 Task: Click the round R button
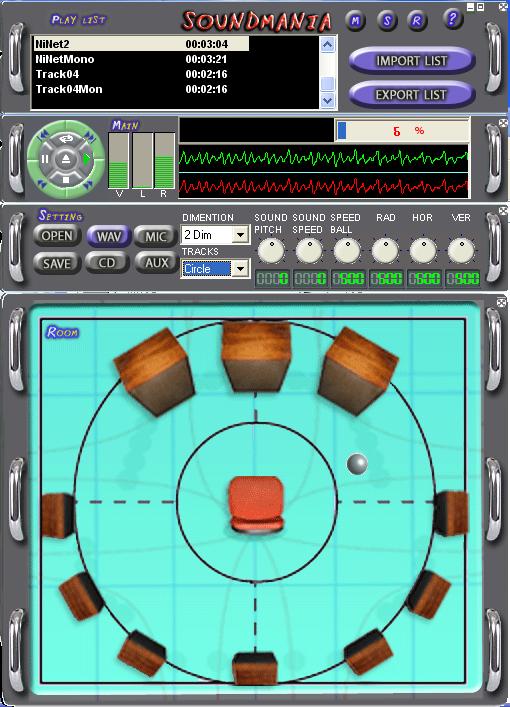point(418,21)
